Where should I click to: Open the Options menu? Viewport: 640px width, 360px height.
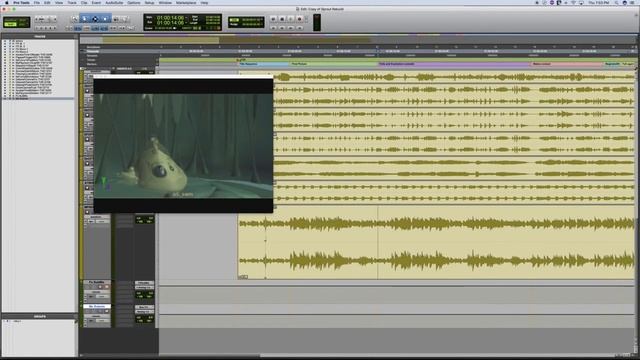pos(133,2)
